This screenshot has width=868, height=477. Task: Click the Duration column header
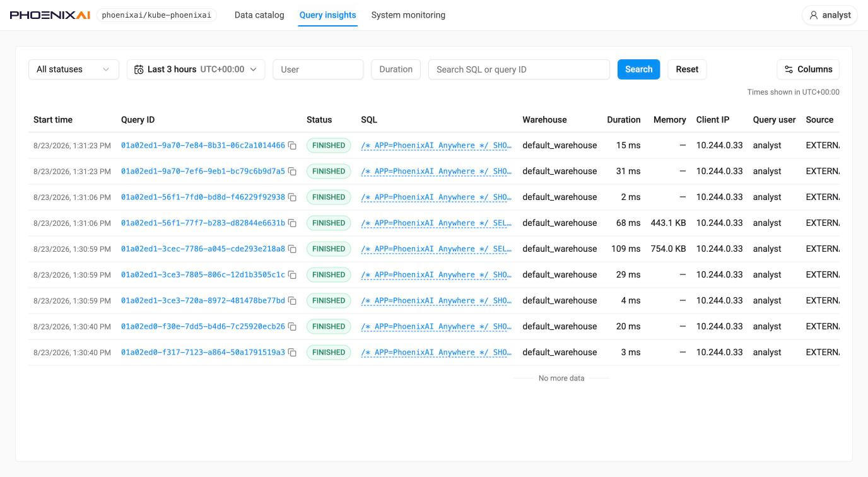click(624, 120)
